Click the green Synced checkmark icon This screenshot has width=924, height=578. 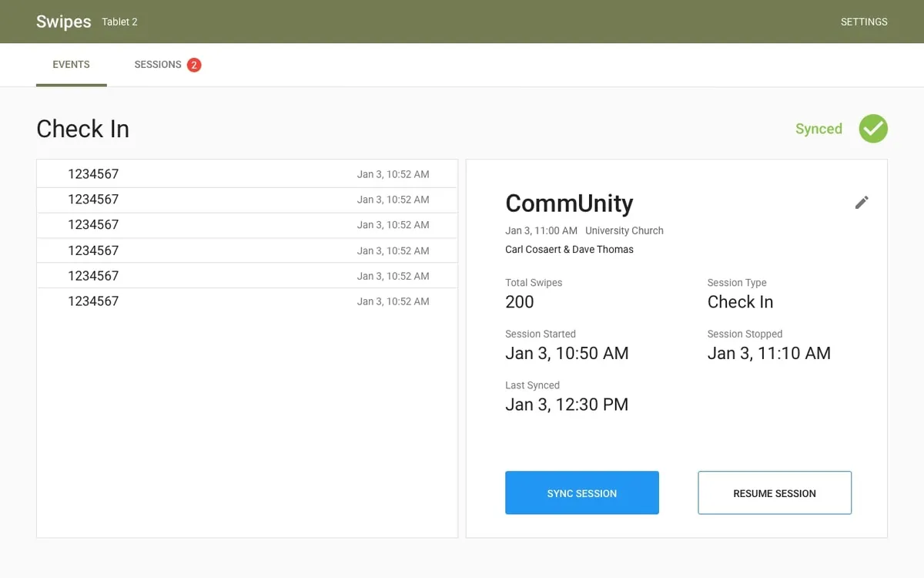point(873,129)
